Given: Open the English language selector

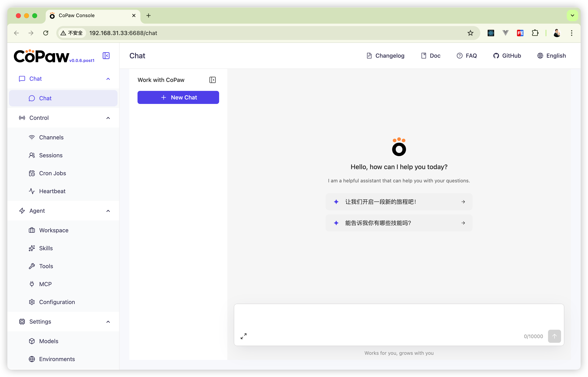Looking at the screenshot, I should point(551,56).
